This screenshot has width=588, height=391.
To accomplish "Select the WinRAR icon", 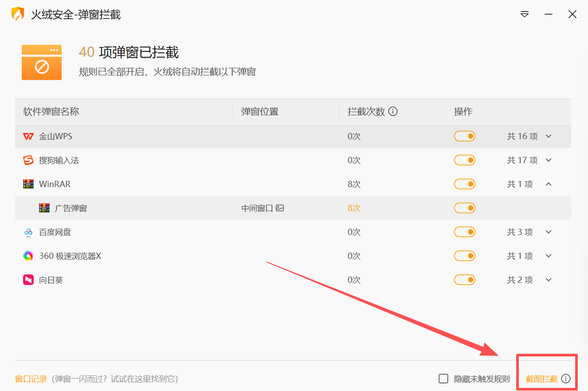I will point(28,184).
